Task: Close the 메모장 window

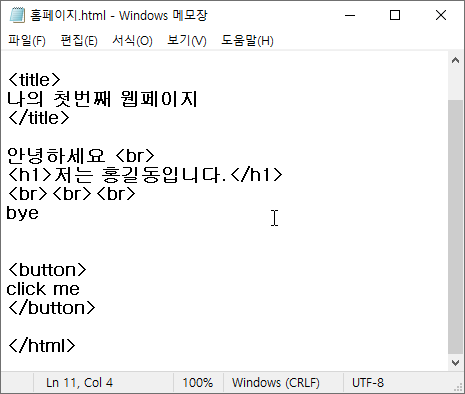Action: tap(441, 15)
